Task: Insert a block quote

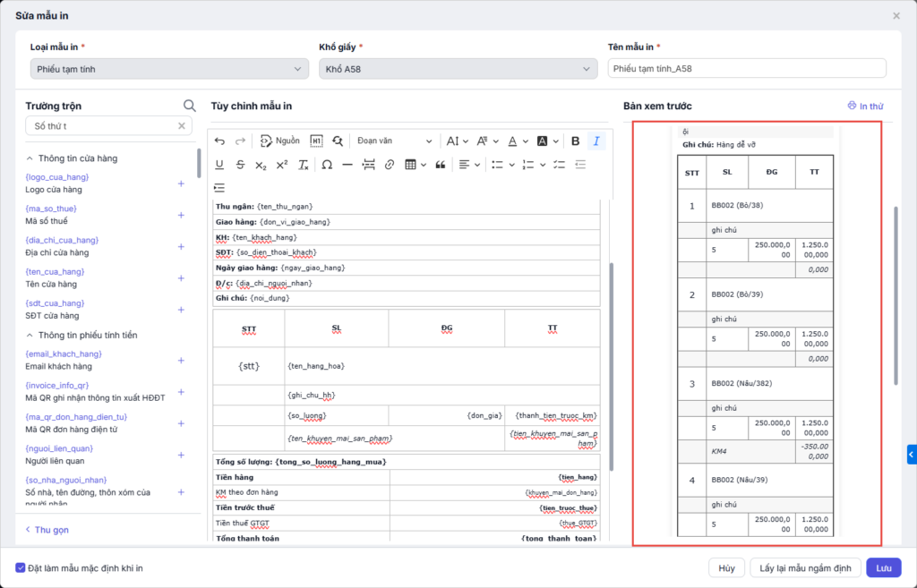Action: click(x=441, y=165)
